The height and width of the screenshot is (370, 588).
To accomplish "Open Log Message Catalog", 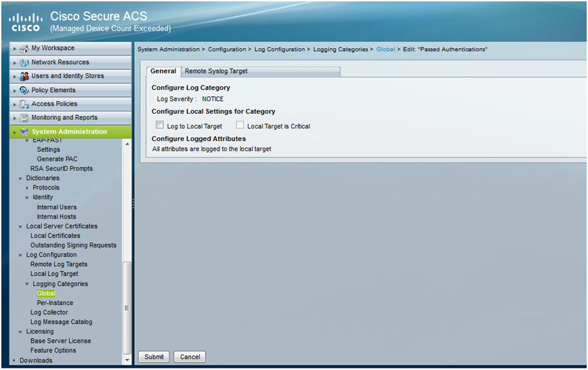I will 61,322.
